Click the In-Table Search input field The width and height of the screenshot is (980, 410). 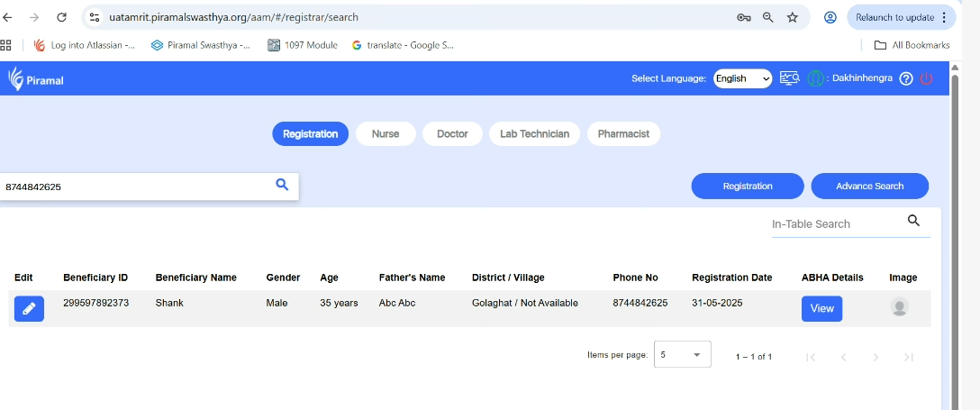click(833, 223)
